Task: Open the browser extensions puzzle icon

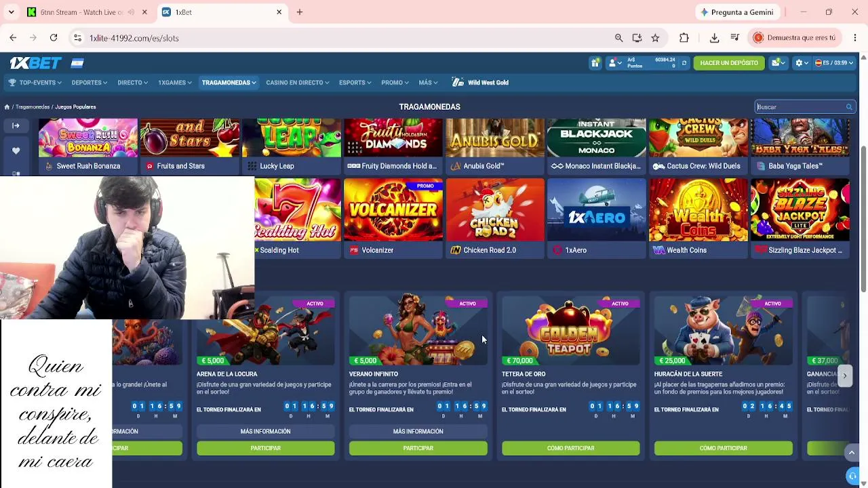Action: click(x=684, y=38)
